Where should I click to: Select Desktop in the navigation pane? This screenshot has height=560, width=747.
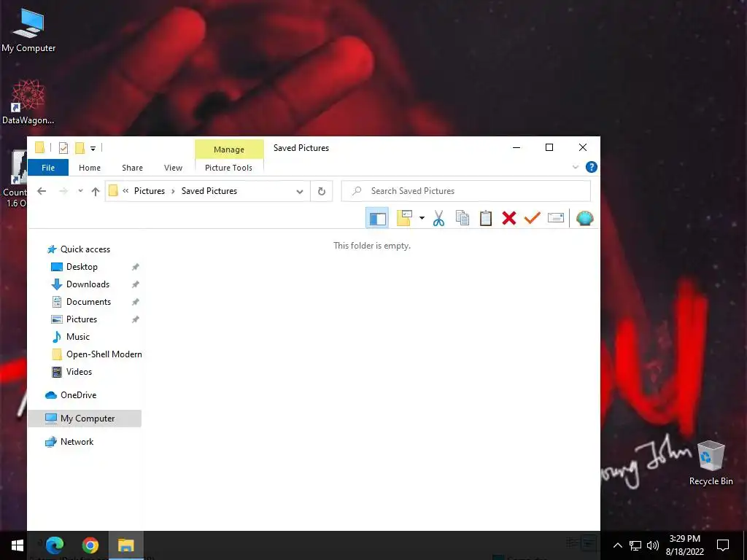[82, 267]
